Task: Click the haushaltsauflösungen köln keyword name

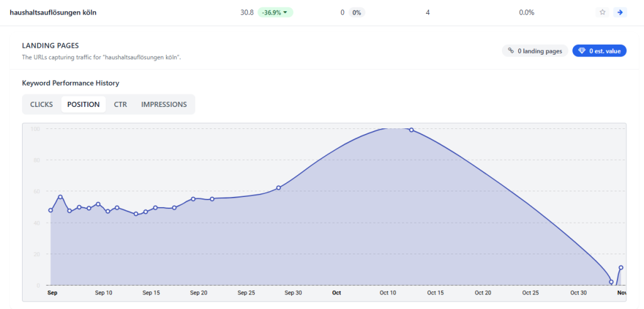Action: (x=53, y=12)
